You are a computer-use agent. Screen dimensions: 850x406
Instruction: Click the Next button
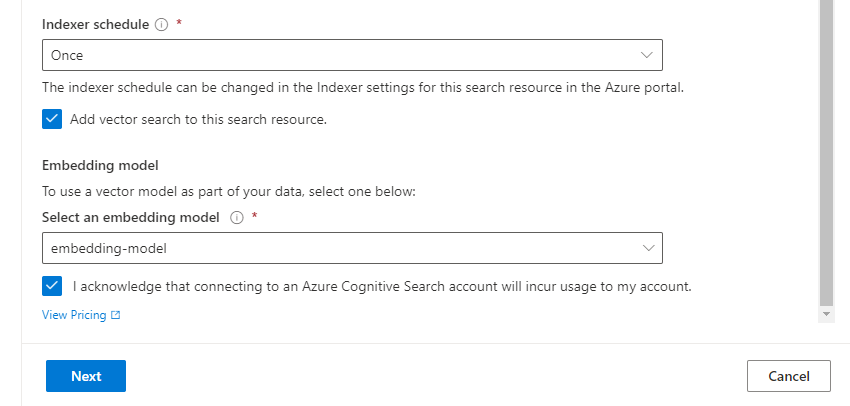(x=86, y=376)
